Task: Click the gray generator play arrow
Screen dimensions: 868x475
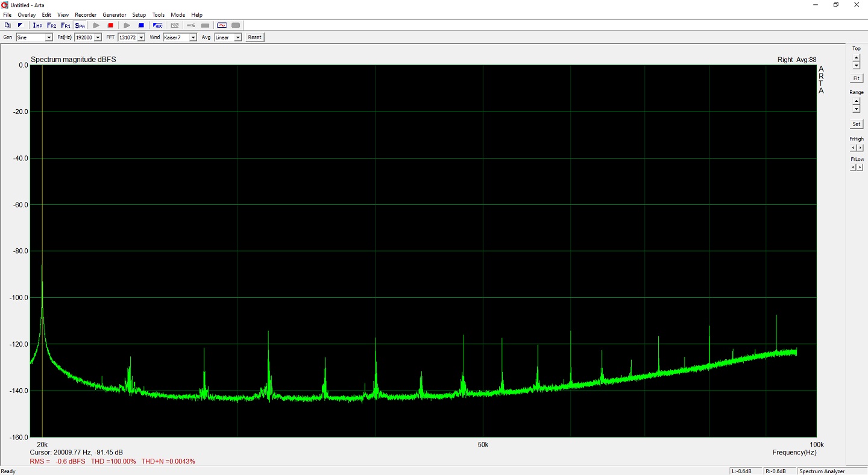Action: 127,25
